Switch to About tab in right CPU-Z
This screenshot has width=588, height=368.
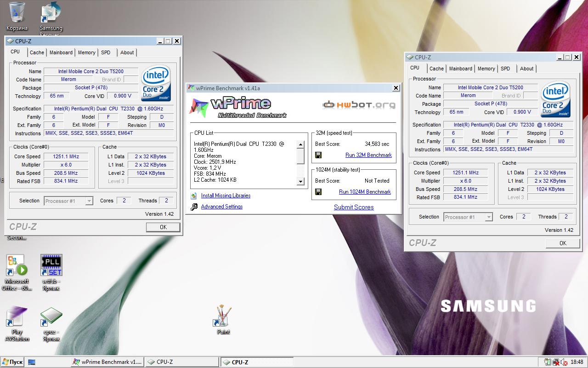[527, 69]
